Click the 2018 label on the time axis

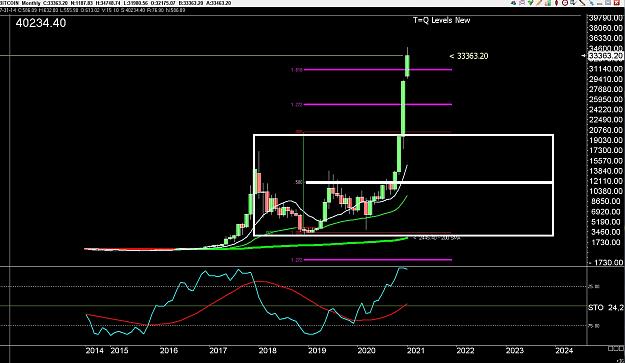tap(267, 351)
